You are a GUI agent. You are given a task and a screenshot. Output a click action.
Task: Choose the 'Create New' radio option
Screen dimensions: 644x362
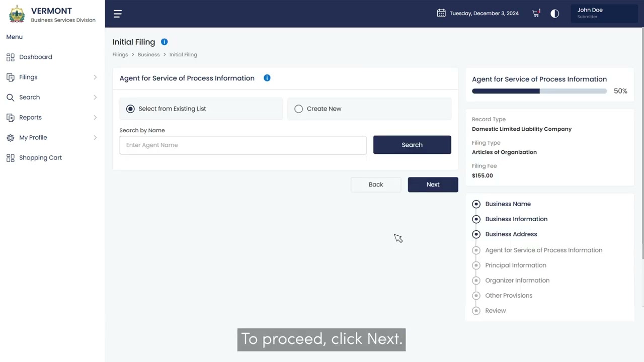point(299,109)
